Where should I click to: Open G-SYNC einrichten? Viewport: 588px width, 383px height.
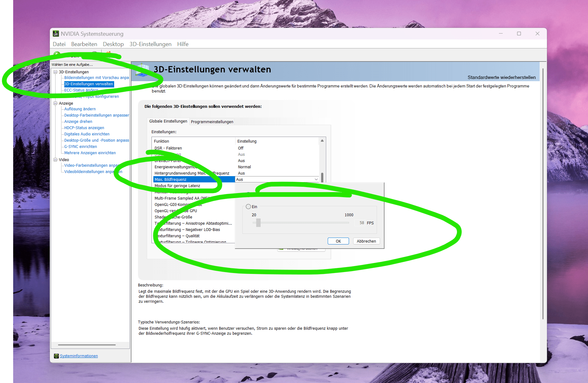[81, 147]
